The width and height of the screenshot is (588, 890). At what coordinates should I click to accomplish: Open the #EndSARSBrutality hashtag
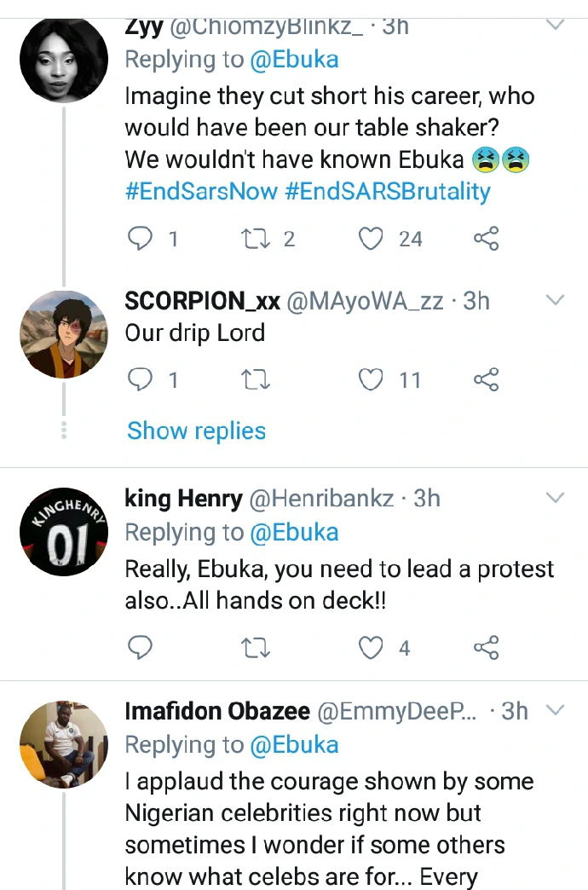388,191
